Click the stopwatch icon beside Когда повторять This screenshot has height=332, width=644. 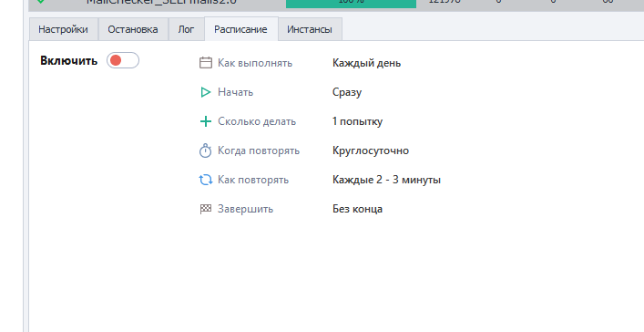pyautogui.click(x=205, y=150)
